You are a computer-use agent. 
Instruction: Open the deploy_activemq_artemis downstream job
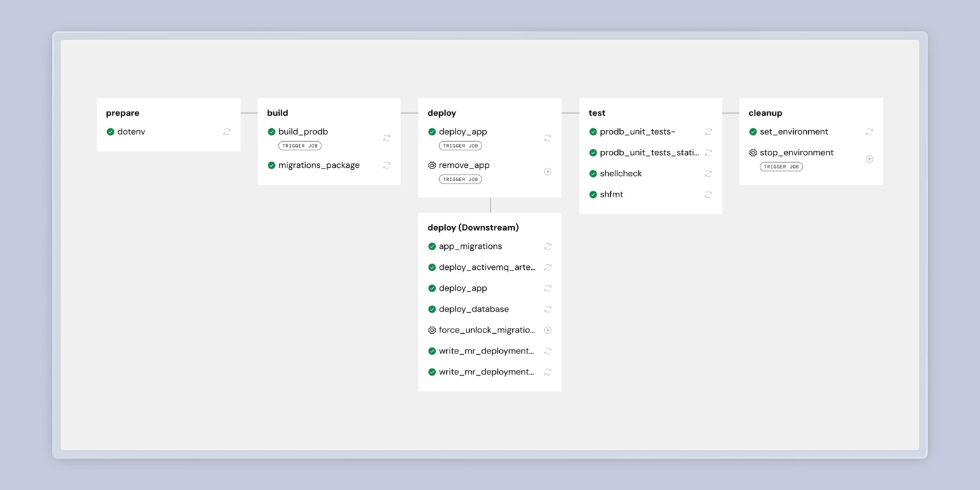coord(487,268)
